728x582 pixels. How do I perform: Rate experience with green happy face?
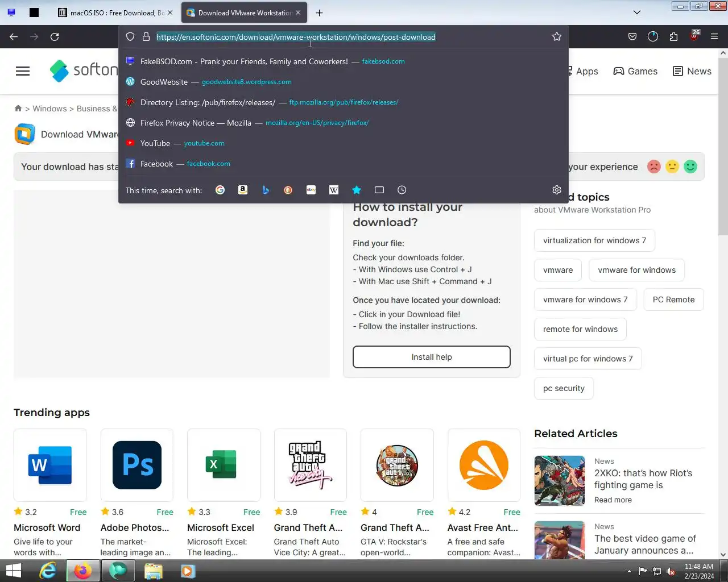click(x=690, y=167)
